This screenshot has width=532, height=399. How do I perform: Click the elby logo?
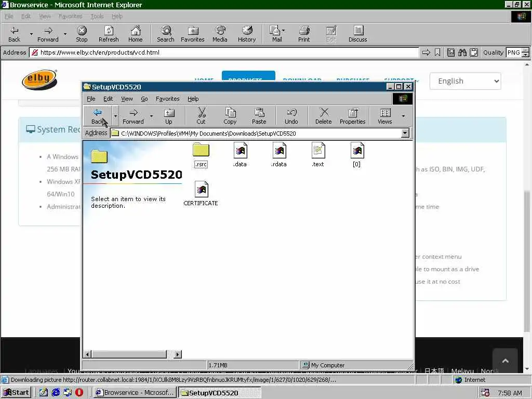coord(39,79)
